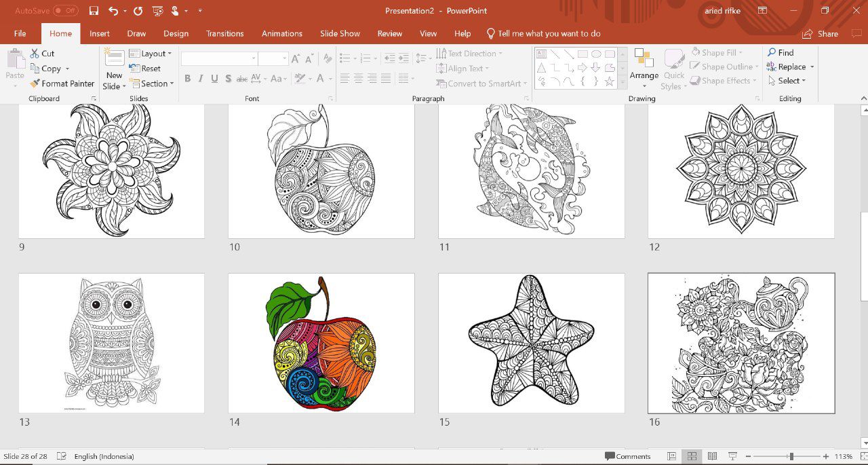Switch to the Design tab

coord(176,33)
